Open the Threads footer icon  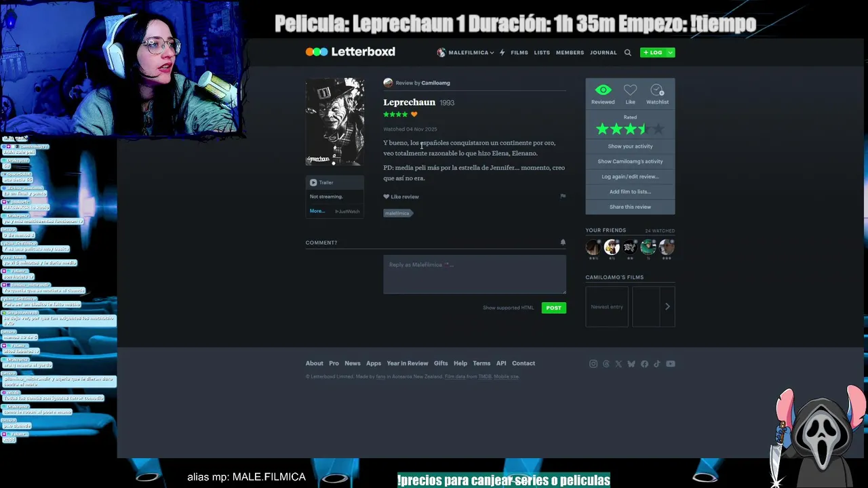[606, 364]
